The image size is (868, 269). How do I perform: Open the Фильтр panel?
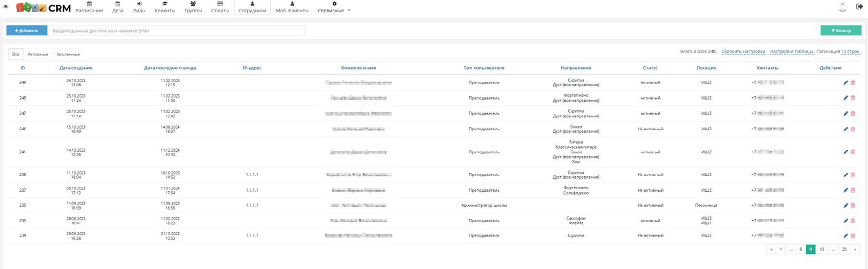click(x=841, y=31)
